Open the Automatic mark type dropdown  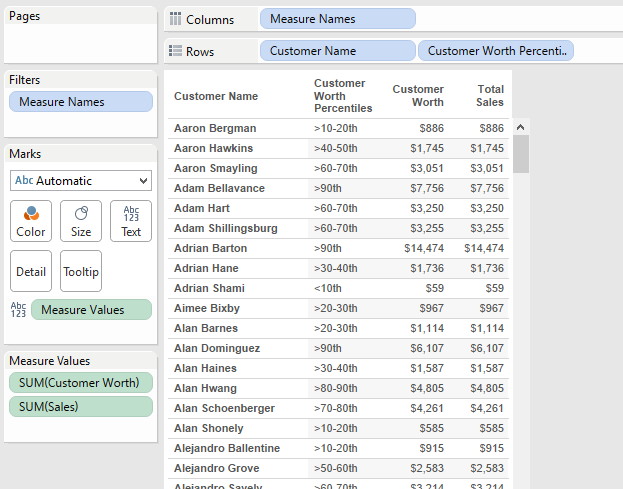pyautogui.click(x=81, y=181)
